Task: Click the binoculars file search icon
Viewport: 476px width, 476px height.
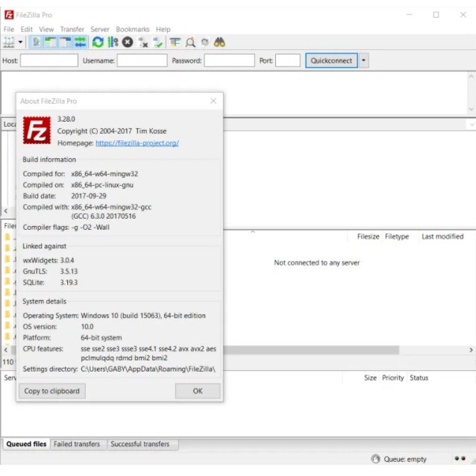Action: pyautogui.click(x=219, y=43)
